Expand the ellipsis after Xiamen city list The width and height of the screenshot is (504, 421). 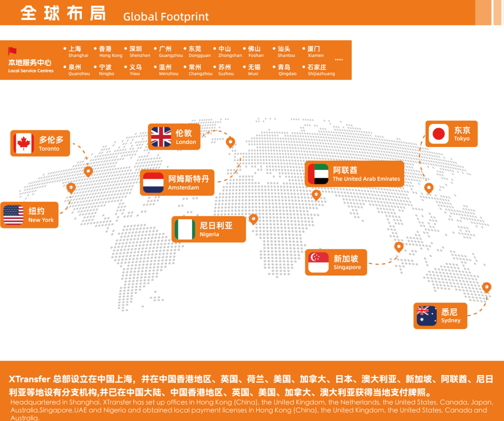coord(339,60)
